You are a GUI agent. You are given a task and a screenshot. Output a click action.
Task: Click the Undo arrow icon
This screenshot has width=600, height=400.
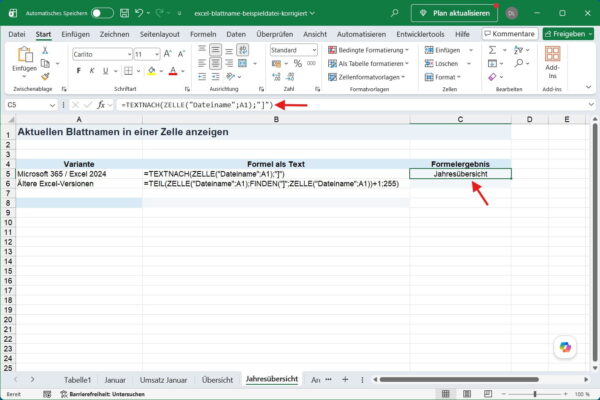(x=139, y=13)
